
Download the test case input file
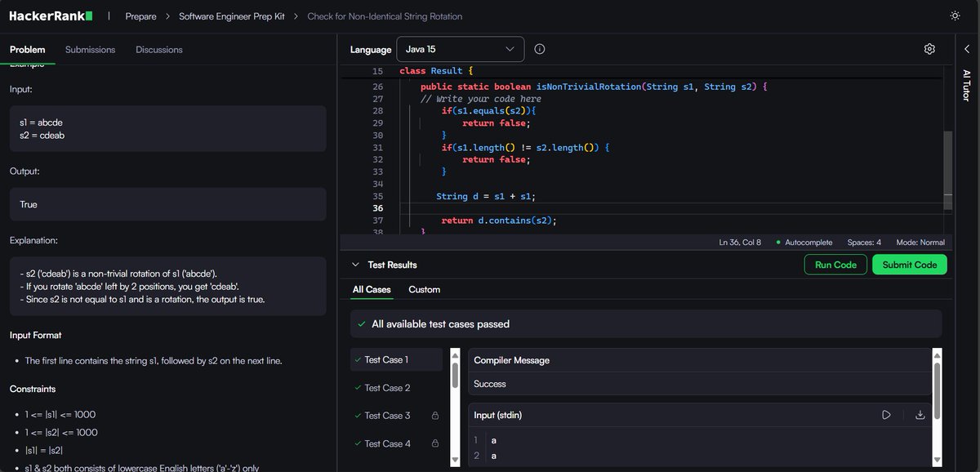(x=920, y=415)
